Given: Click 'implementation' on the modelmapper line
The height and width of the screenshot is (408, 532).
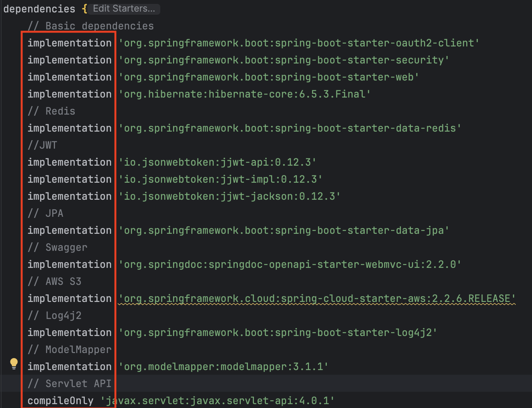Looking at the screenshot, I should coord(70,367).
